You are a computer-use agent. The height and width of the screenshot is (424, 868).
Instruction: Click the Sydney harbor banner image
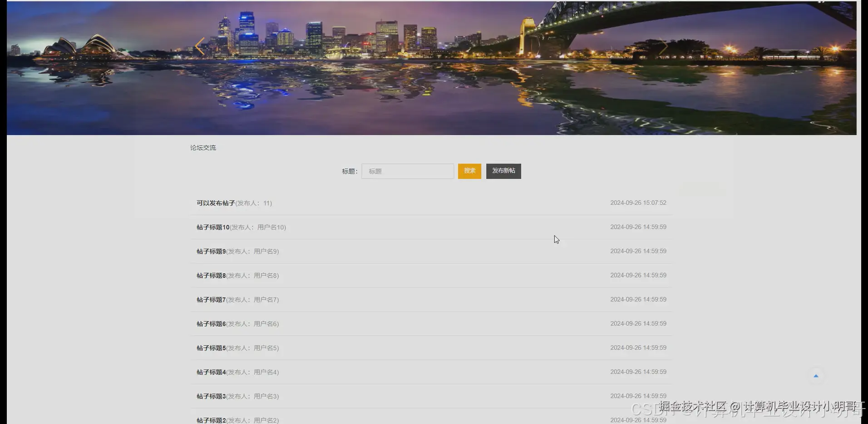[x=431, y=68]
